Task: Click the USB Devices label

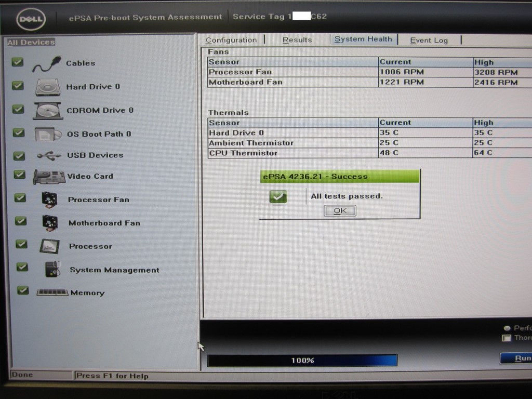Action: point(96,155)
